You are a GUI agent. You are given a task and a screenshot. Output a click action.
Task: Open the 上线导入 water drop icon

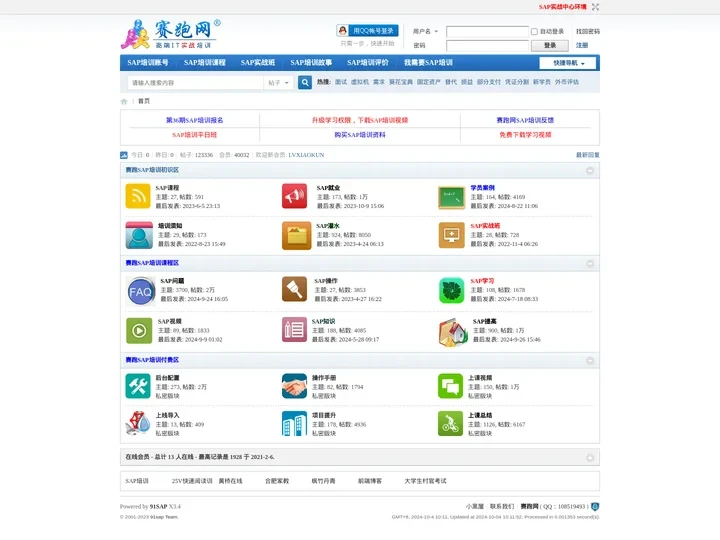138,423
